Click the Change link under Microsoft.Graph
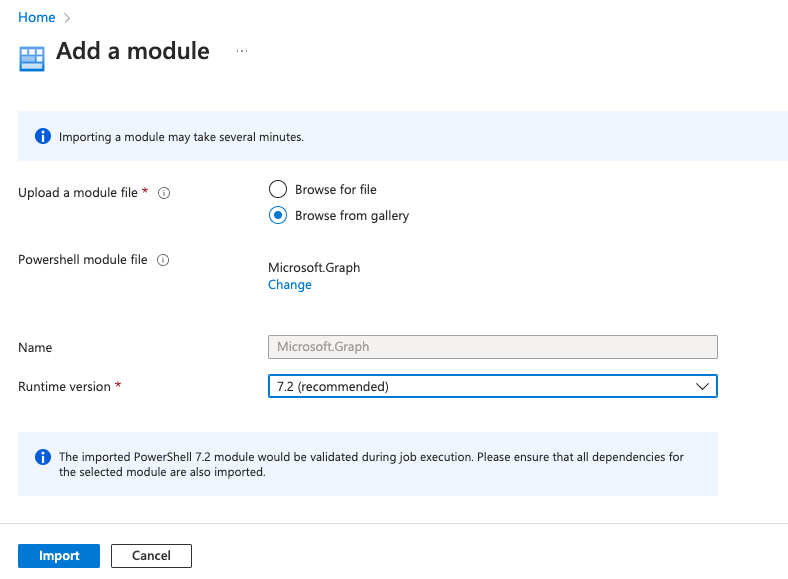 pos(289,285)
